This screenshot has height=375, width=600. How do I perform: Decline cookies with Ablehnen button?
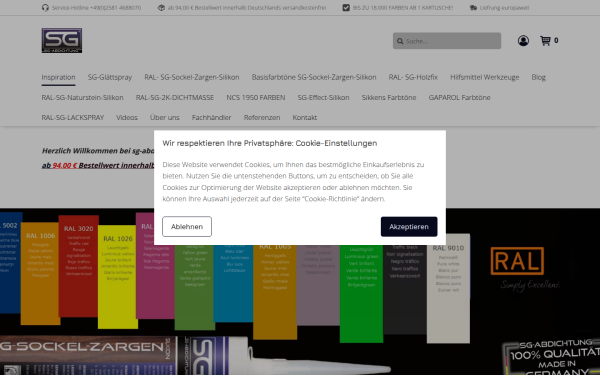point(187,227)
